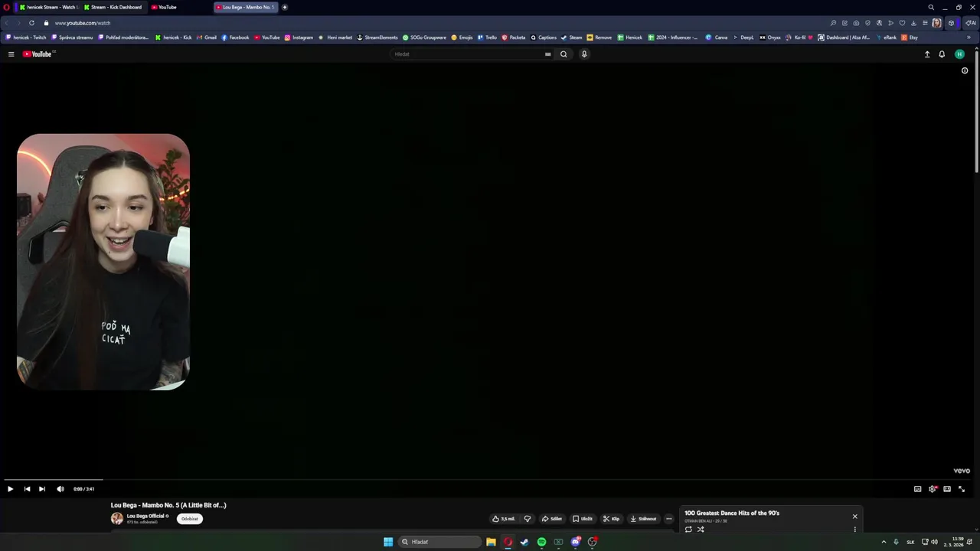
Task: Reload the page
Action: tap(31, 23)
